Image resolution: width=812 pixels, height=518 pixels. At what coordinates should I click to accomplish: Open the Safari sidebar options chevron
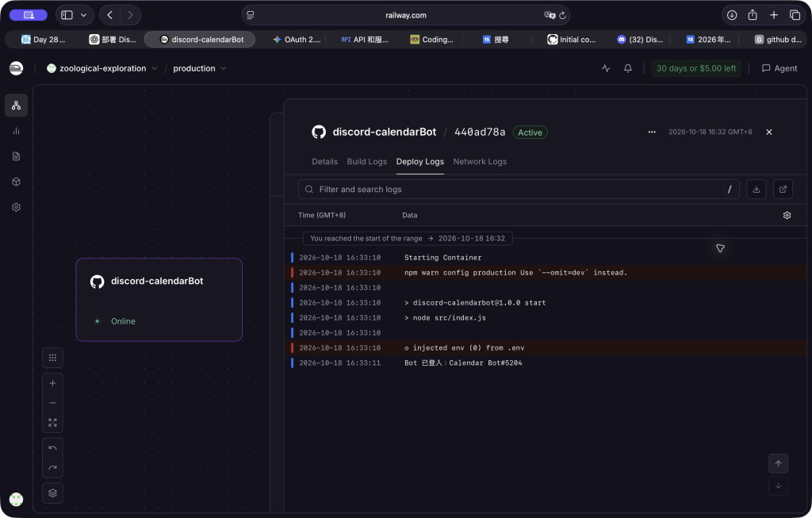point(83,15)
